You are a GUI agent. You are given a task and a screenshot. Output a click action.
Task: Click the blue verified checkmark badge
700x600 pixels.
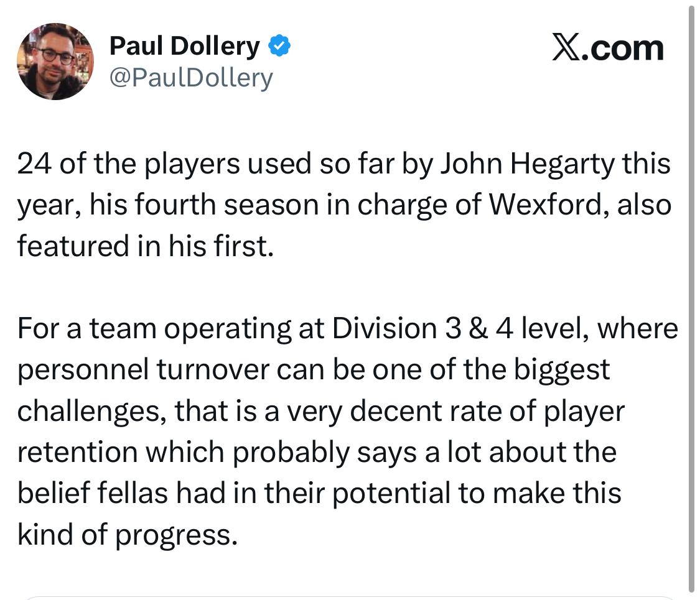click(x=279, y=47)
